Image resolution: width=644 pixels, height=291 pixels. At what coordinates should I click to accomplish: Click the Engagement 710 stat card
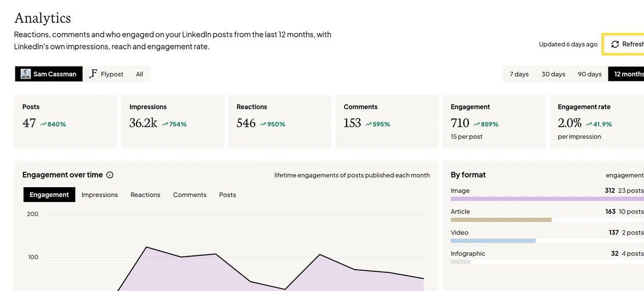pos(494,122)
